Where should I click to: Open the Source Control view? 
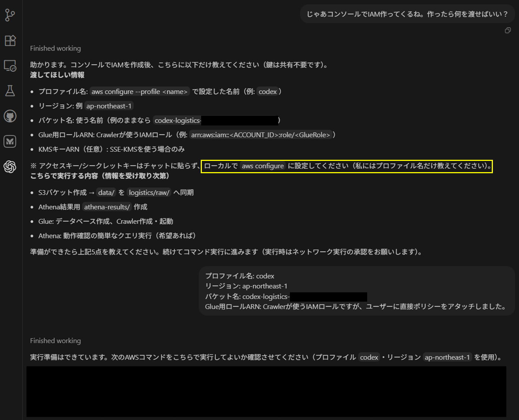point(10,15)
